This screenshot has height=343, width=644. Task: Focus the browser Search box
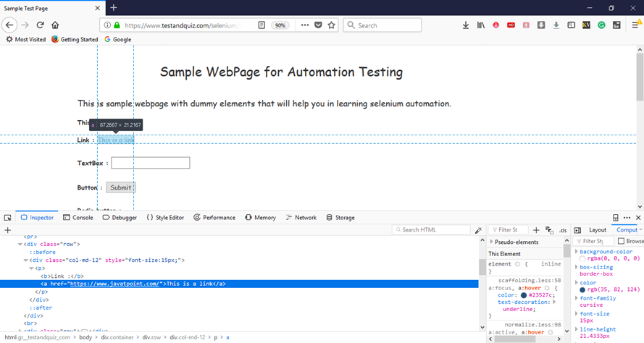[382, 25]
